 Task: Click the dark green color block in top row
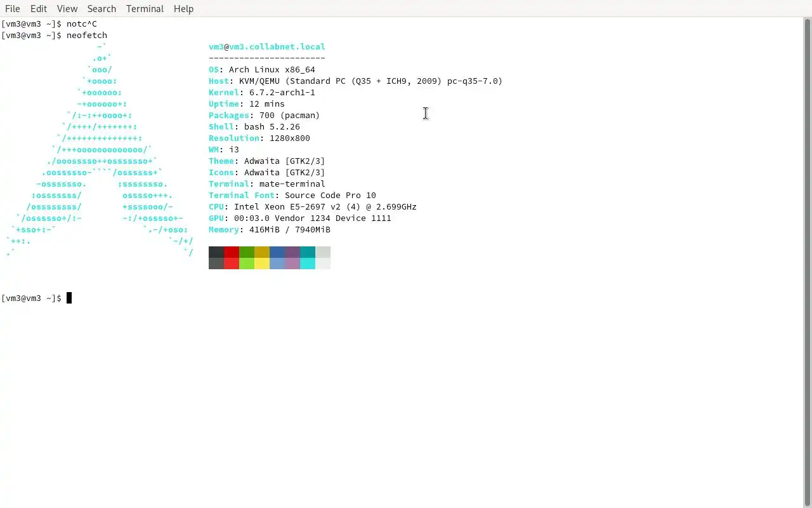point(247,252)
